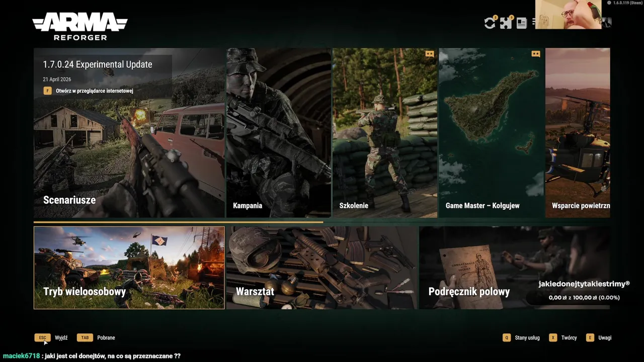Screen dimensions: 644x362
Task: Click the E key hint icon
Action: 590,338
